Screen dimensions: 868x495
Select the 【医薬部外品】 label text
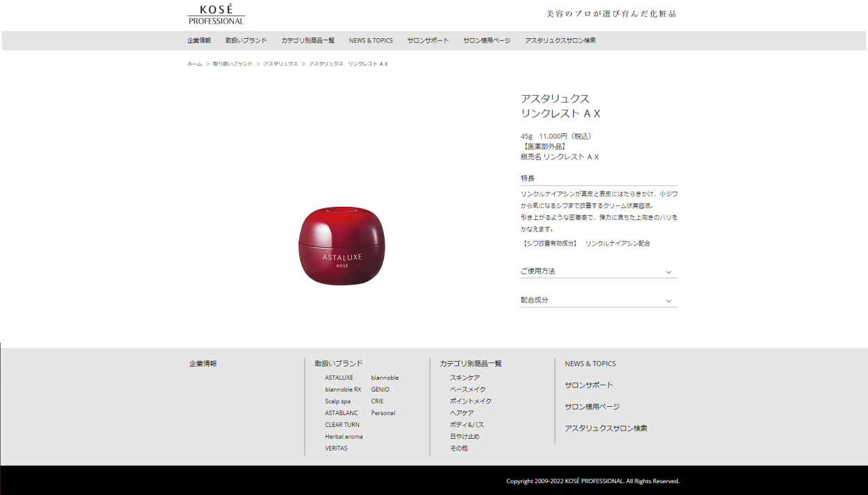[543, 146]
